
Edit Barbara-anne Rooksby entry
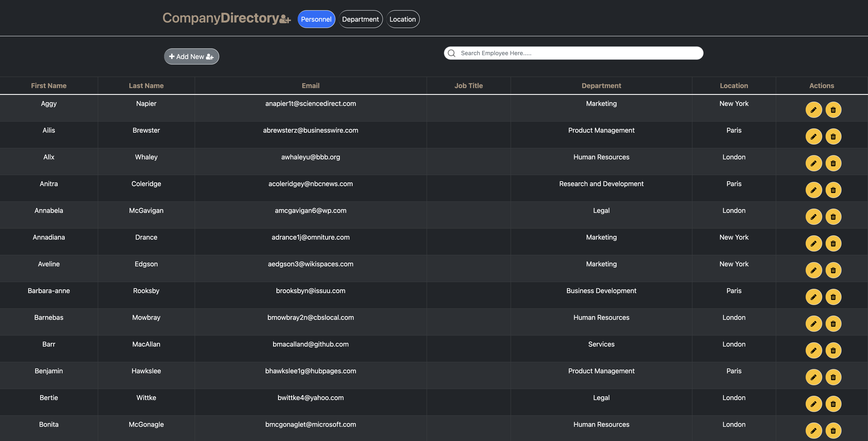point(814,297)
